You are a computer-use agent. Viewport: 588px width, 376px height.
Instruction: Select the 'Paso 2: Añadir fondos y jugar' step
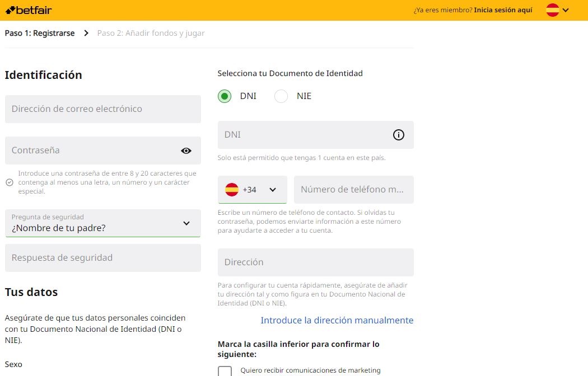tap(151, 33)
